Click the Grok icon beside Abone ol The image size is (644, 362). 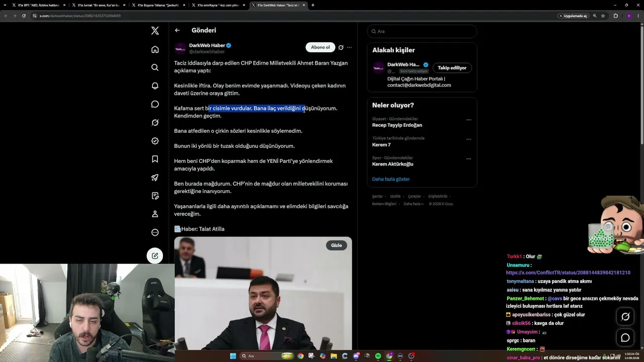[341, 47]
